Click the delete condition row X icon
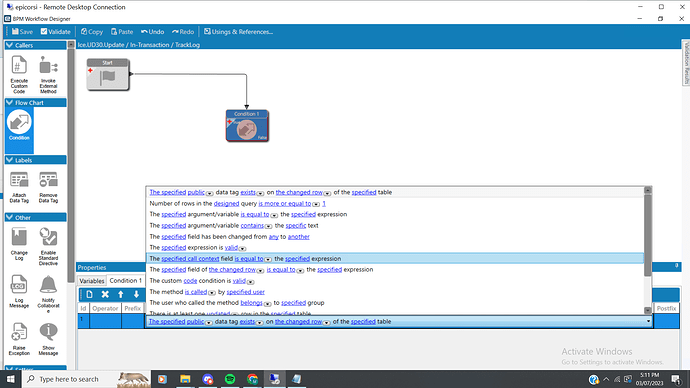 pyautogui.click(x=105, y=294)
